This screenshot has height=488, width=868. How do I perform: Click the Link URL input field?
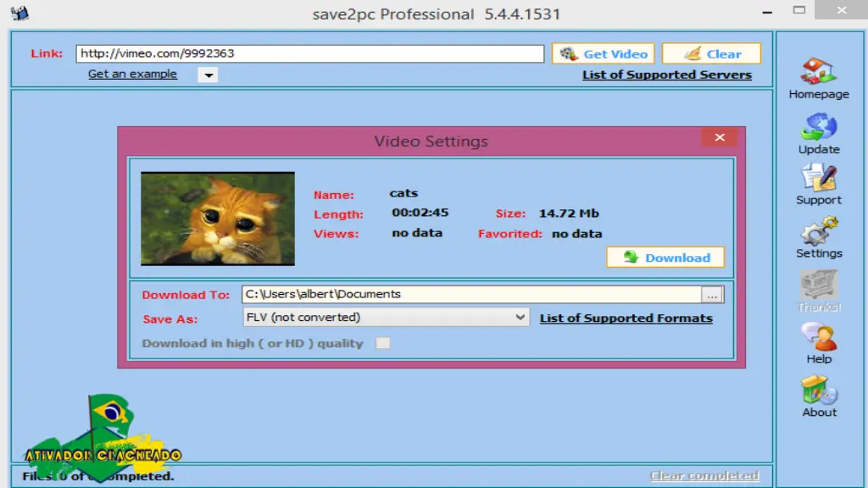click(x=310, y=53)
